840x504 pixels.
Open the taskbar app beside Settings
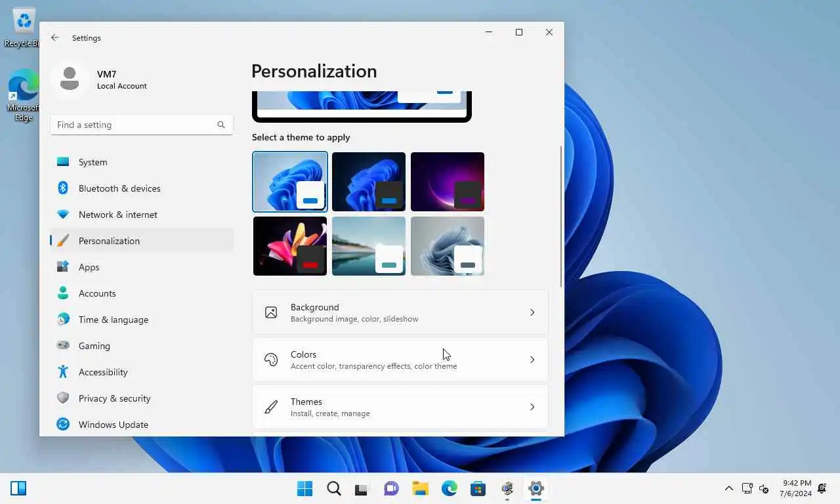pyautogui.click(x=507, y=488)
